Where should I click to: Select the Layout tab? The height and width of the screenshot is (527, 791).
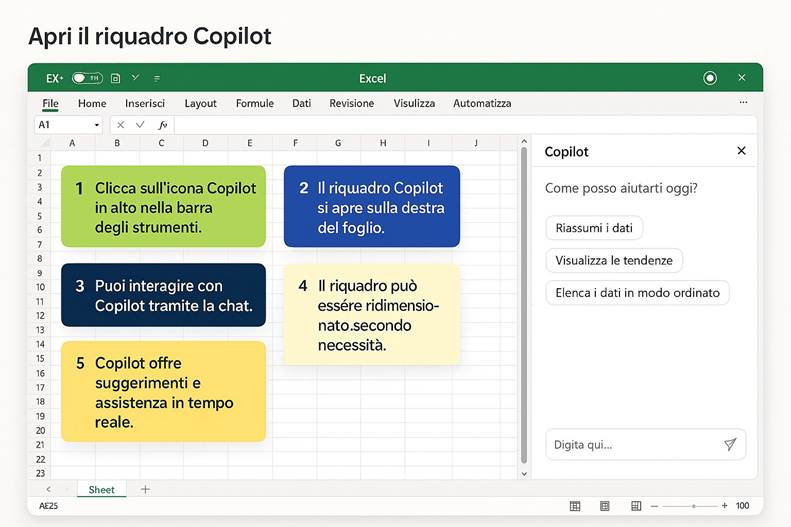(200, 103)
